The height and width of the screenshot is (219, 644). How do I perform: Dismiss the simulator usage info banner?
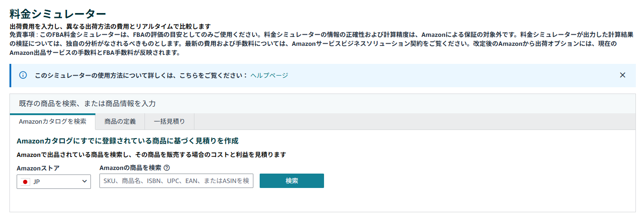[622, 75]
